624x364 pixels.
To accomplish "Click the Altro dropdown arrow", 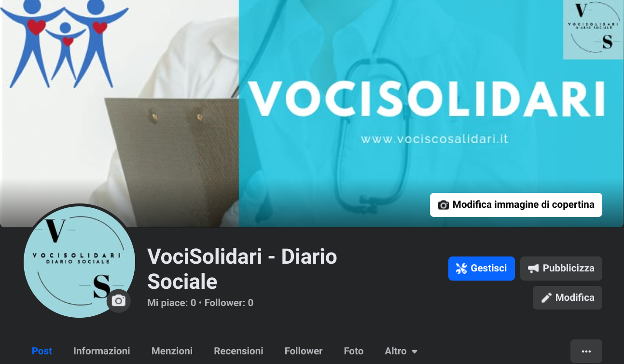I will (x=415, y=352).
